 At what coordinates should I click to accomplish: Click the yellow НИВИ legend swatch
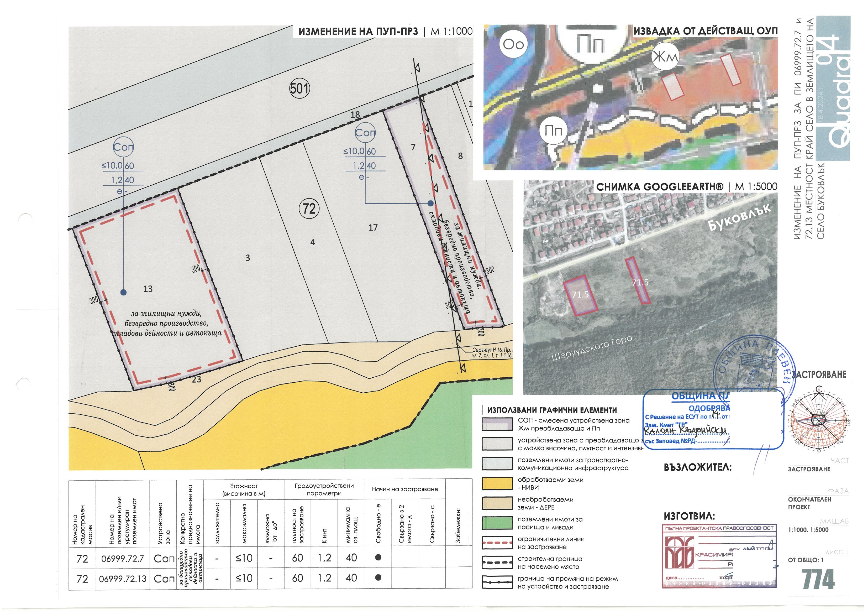[497, 483]
